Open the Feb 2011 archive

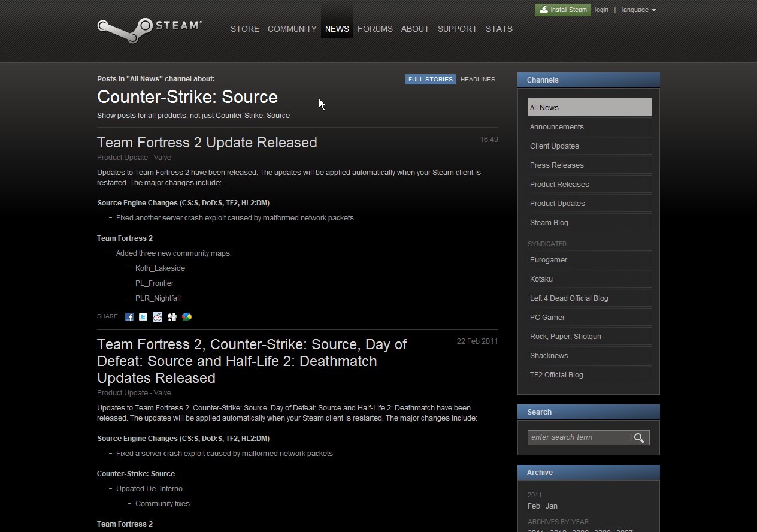[x=534, y=506]
